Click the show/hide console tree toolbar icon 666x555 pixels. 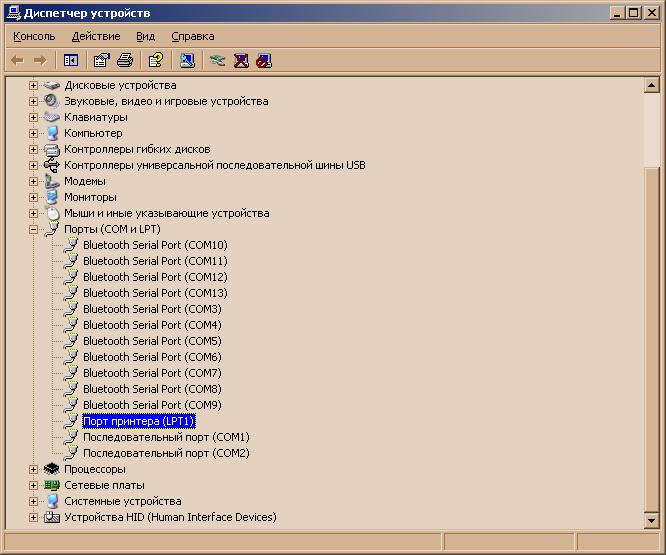coord(71,60)
